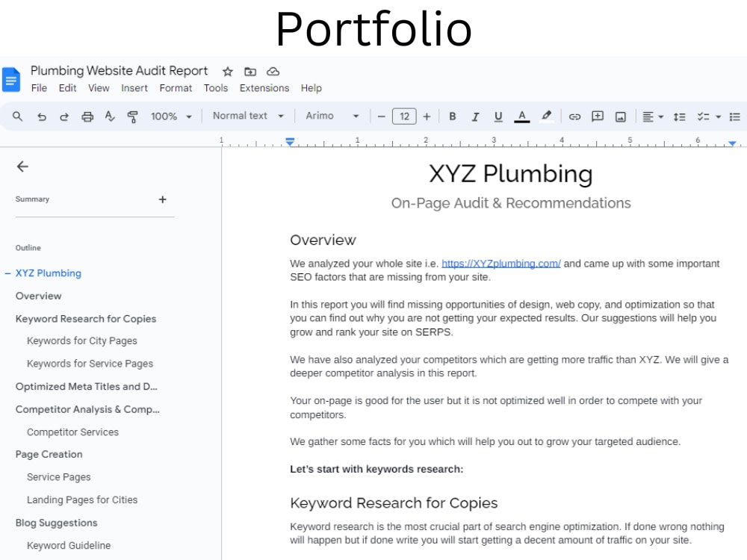Activate the Paint format tool

point(132,116)
